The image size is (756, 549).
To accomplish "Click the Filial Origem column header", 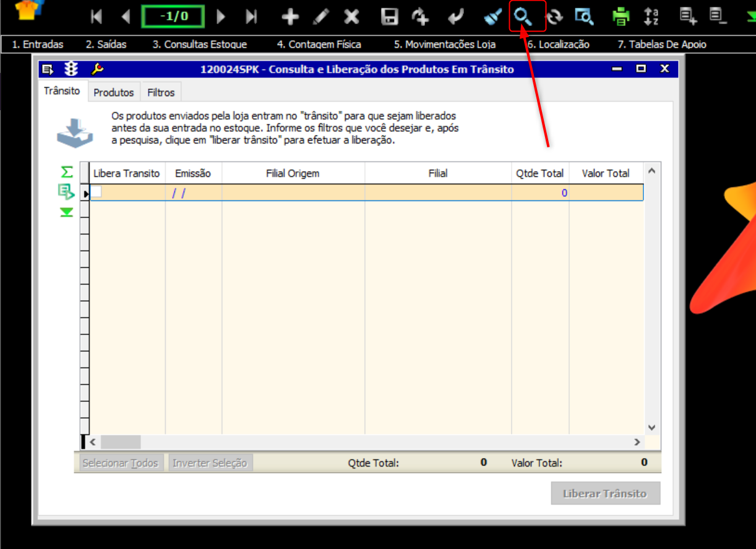I will (x=293, y=173).
